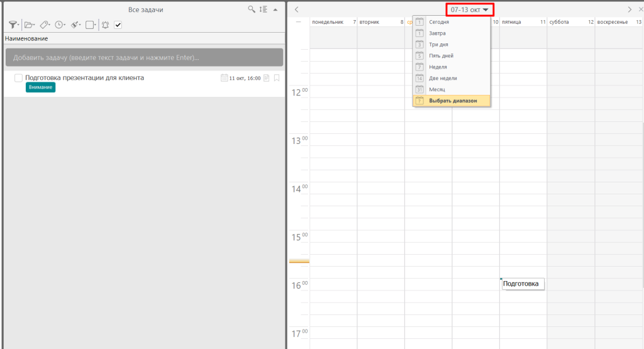Open the task sorting icon

264,9
